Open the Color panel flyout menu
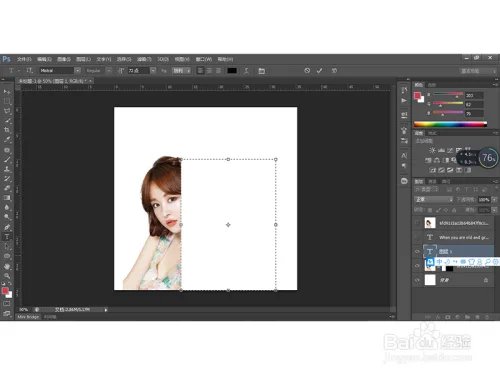The width and height of the screenshot is (500, 375). click(x=495, y=85)
